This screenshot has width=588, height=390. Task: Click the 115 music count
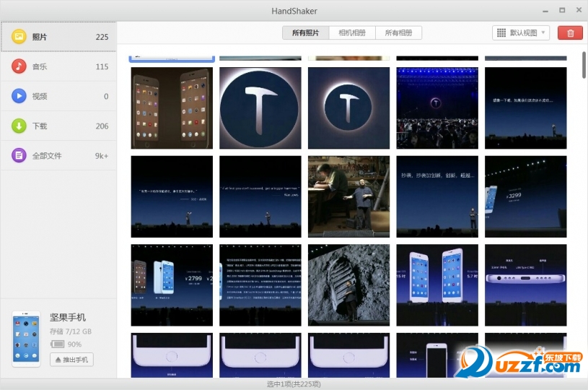tap(102, 66)
